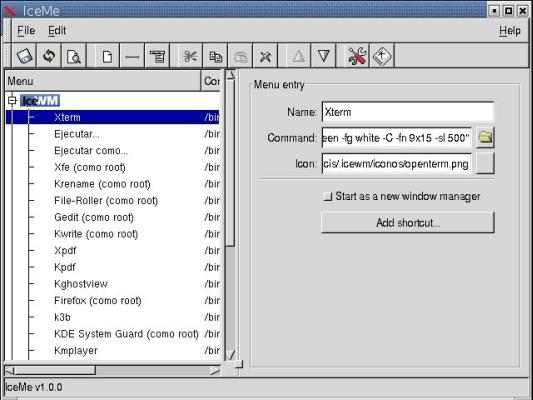Select the IceWM root node
Image resolution: width=533 pixels, height=400 pixels.
40,101
